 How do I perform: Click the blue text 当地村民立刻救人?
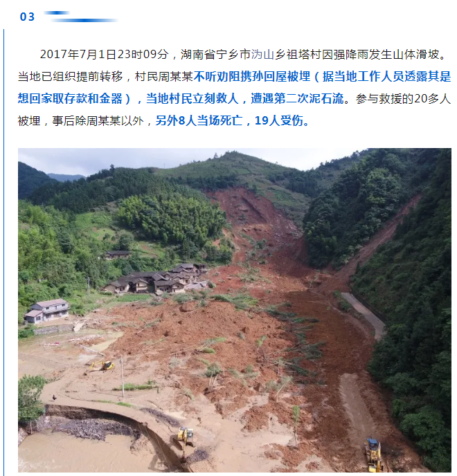[192, 99]
